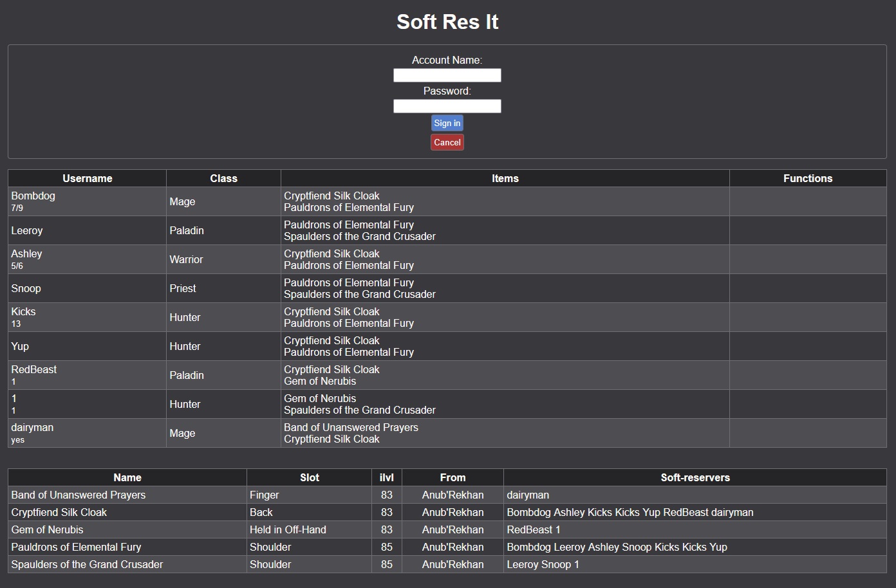Viewport: 896px width, 588px height.
Task: Click the Password input field
Action: click(447, 106)
